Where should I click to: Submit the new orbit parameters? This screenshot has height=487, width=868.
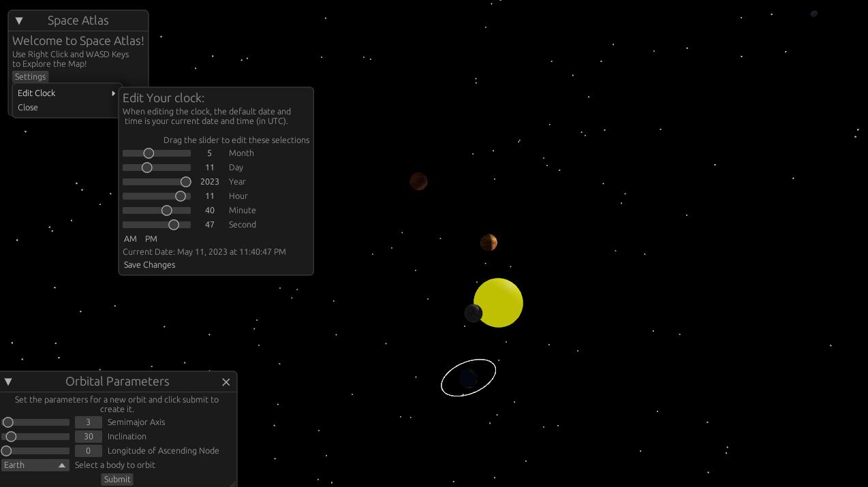tap(117, 480)
